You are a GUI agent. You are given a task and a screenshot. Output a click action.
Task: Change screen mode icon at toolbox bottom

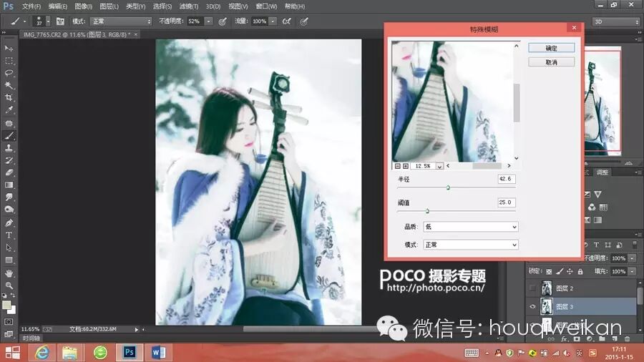click(9, 334)
